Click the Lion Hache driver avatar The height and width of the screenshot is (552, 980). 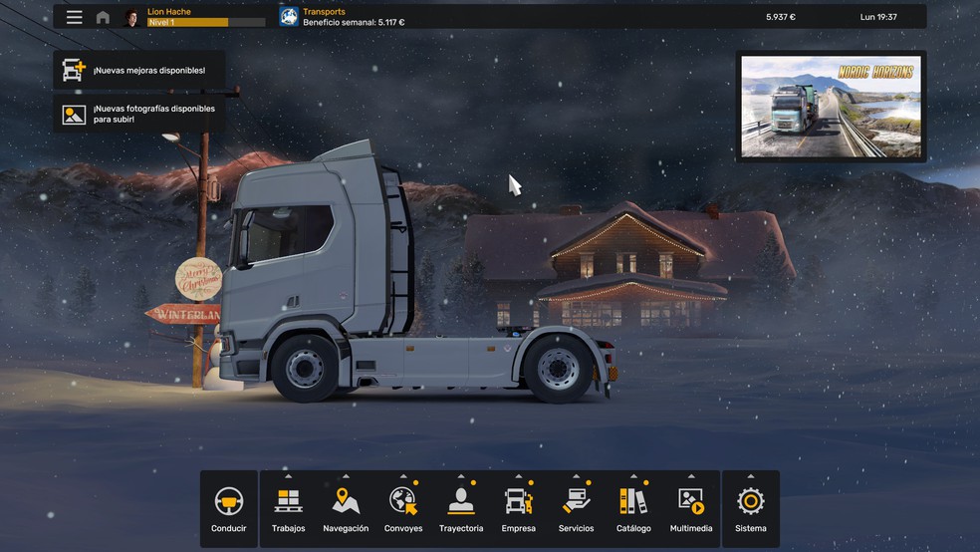point(131,17)
